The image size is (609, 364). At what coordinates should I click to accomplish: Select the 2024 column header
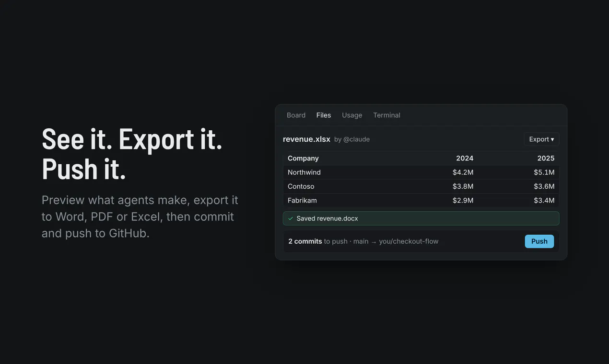465,159
